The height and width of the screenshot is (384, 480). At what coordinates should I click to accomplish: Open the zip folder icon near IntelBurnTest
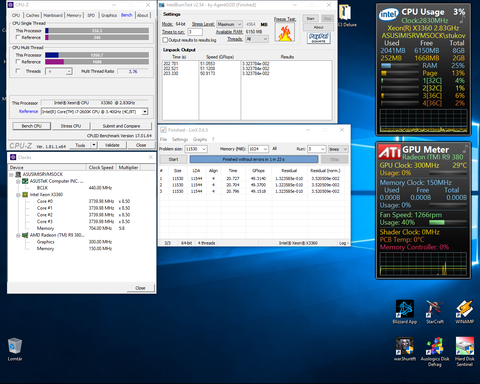tap(345, 12)
